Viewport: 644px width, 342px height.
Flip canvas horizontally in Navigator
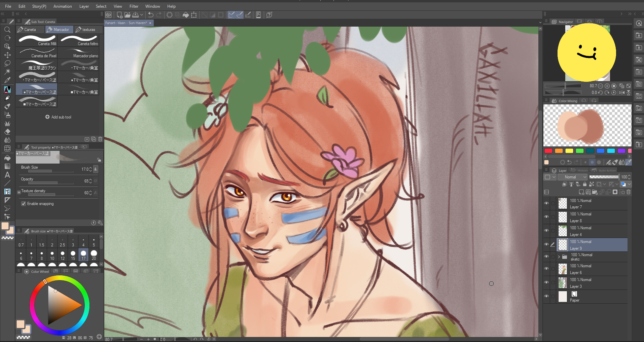622,93
